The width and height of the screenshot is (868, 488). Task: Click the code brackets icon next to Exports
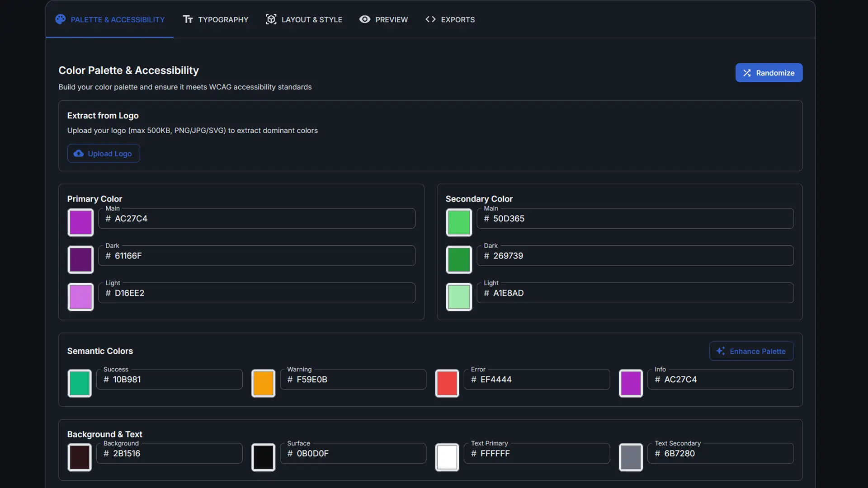point(430,19)
